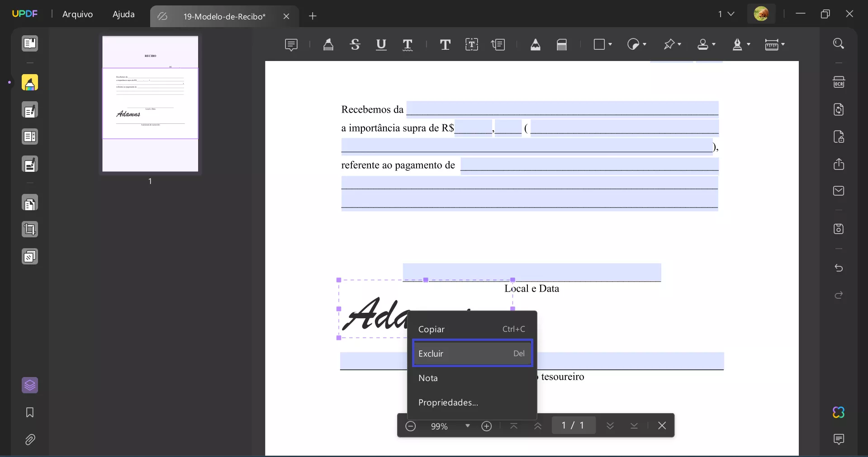Go to the first page arrow
Screen dimensions: 868x457
tap(514, 426)
